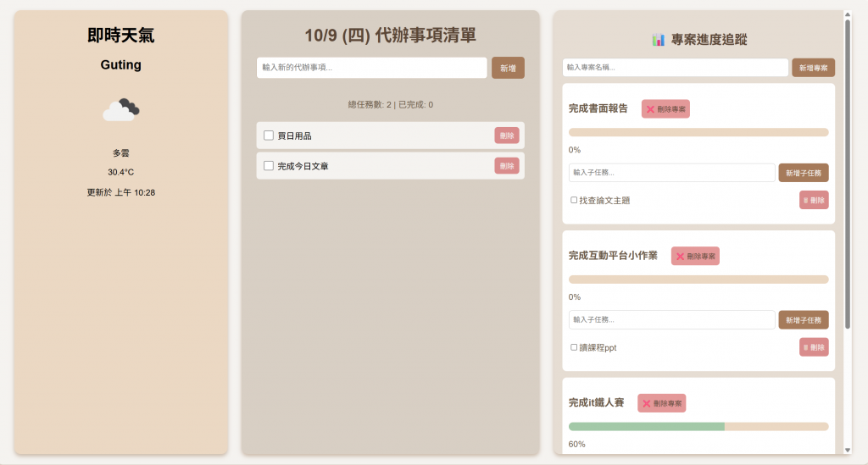The image size is (868, 465).
Task: Delete the 完成書面報告 project
Action: [665, 109]
